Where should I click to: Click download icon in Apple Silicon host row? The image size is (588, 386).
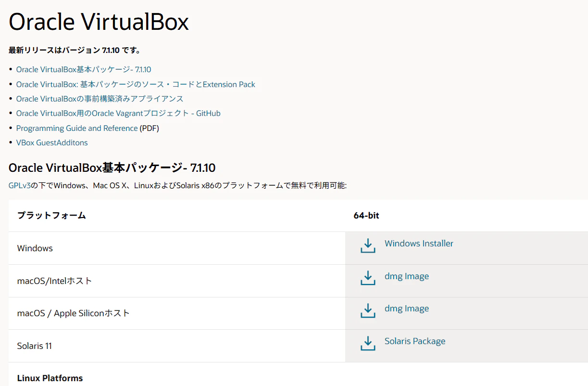point(368,310)
